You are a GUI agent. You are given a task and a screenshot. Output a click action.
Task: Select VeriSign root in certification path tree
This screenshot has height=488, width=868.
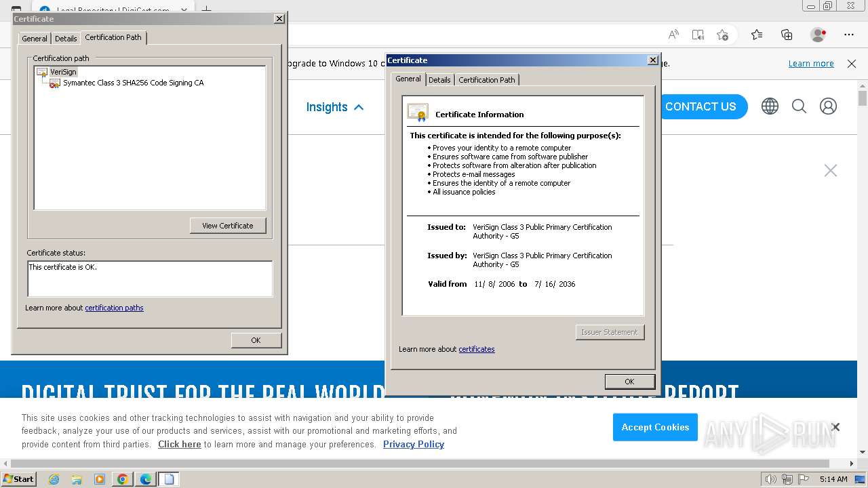(x=63, y=72)
